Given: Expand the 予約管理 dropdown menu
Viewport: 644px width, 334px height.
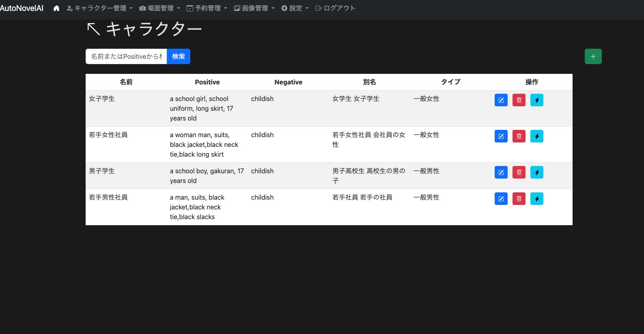Looking at the screenshot, I should pos(207,8).
